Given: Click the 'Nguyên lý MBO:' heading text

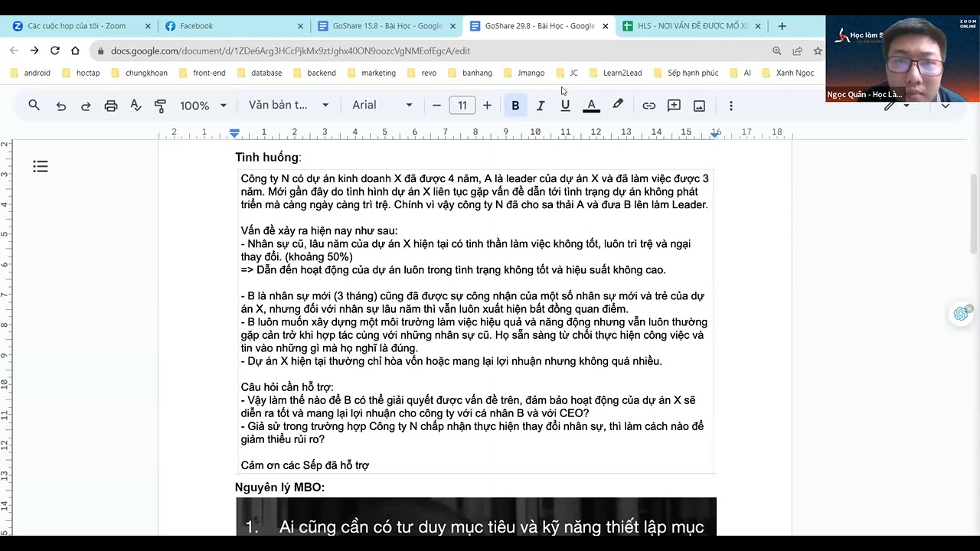Looking at the screenshot, I should pyautogui.click(x=279, y=487).
